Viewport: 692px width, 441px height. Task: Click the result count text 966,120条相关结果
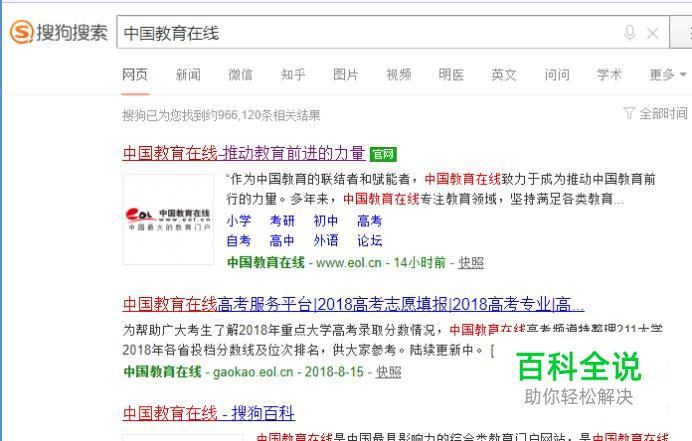pos(269,116)
